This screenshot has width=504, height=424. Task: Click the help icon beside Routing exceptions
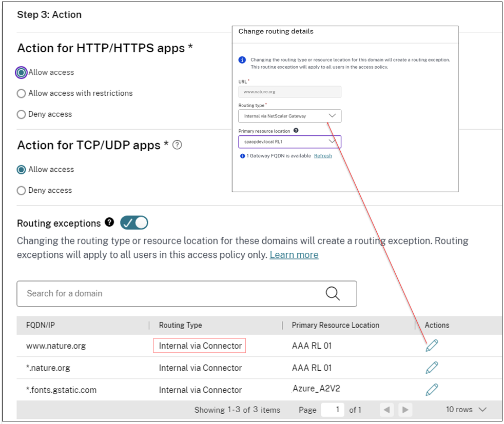(109, 222)
